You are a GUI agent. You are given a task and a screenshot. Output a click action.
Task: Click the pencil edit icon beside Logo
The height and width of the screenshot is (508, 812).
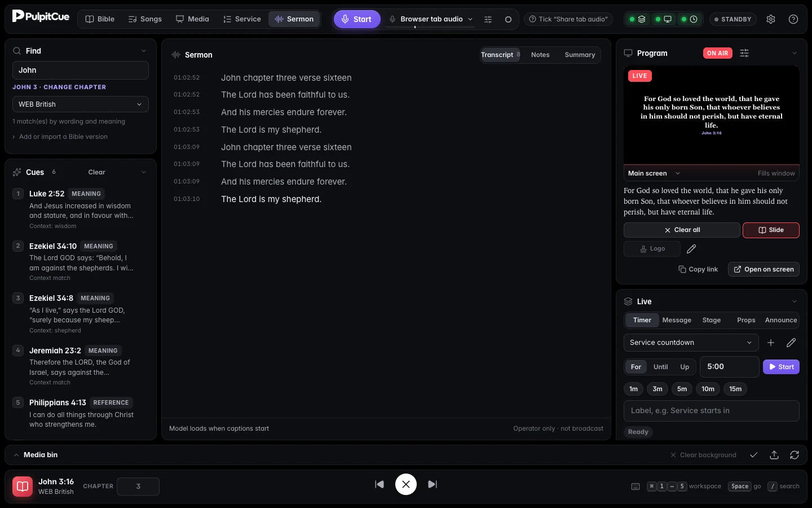(x=691, y=249)
